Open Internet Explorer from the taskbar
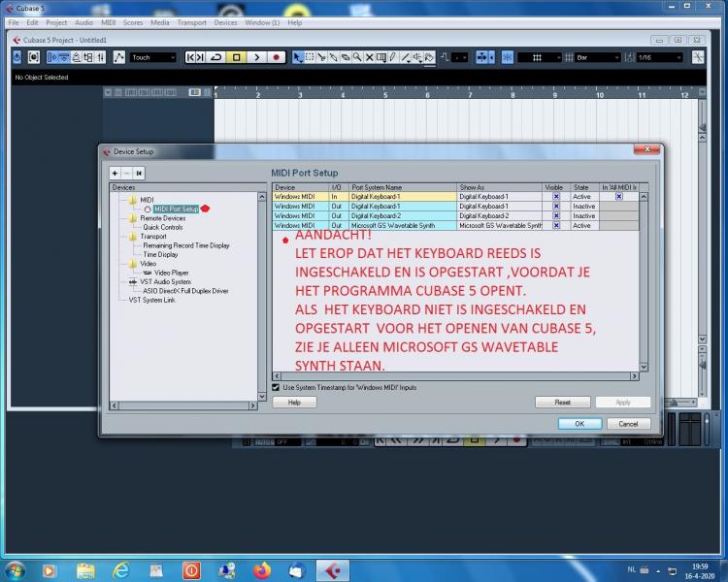The width and height of the screenshot is (728, 582). pyautogui.click(x=120, y=570)
